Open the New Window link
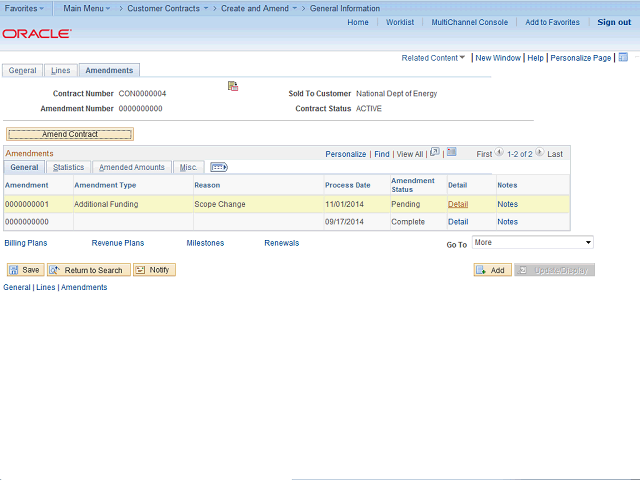Viewport: 640px width, 480px height. tap(498, 58)
